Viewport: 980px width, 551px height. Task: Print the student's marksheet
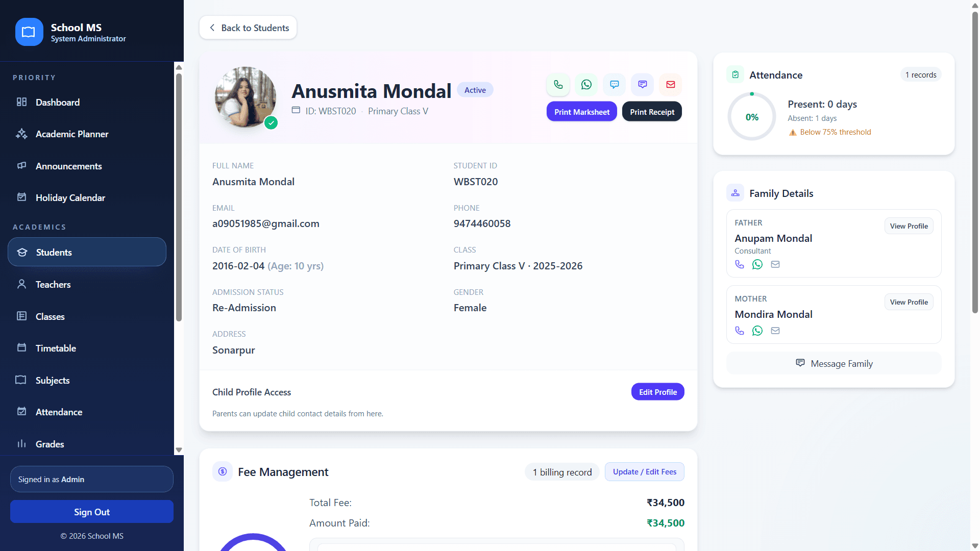582,112
